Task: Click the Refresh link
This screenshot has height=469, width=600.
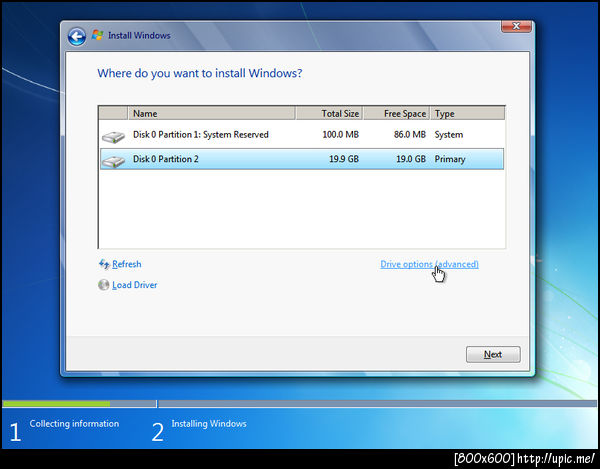Action: pos(127,264)
